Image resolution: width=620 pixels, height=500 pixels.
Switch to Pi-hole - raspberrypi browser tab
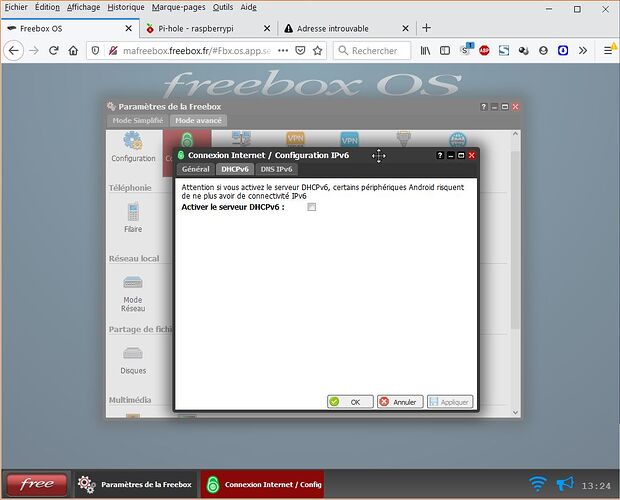coord(209,28)
